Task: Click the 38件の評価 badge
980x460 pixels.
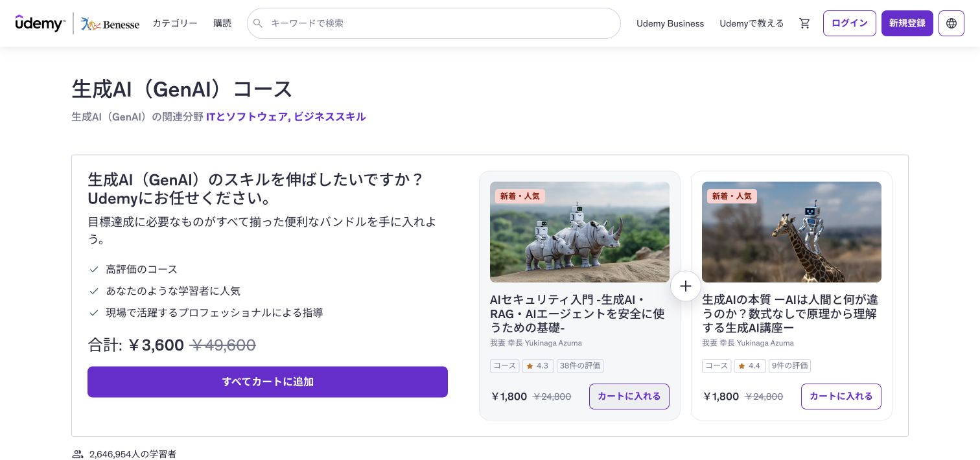Action: (x=580, y=365)
